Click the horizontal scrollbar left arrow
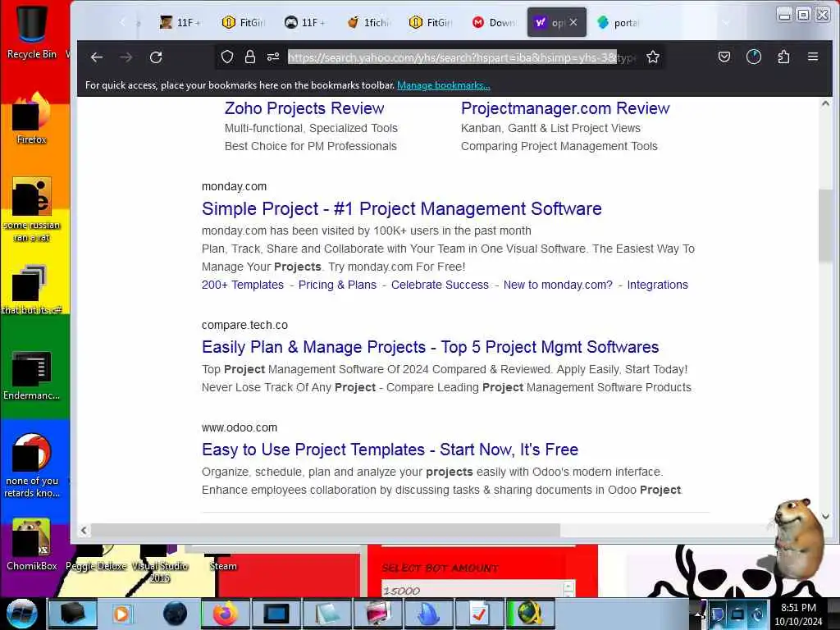Viewport: 840px width, 630px height. click(x=84, y=531)
